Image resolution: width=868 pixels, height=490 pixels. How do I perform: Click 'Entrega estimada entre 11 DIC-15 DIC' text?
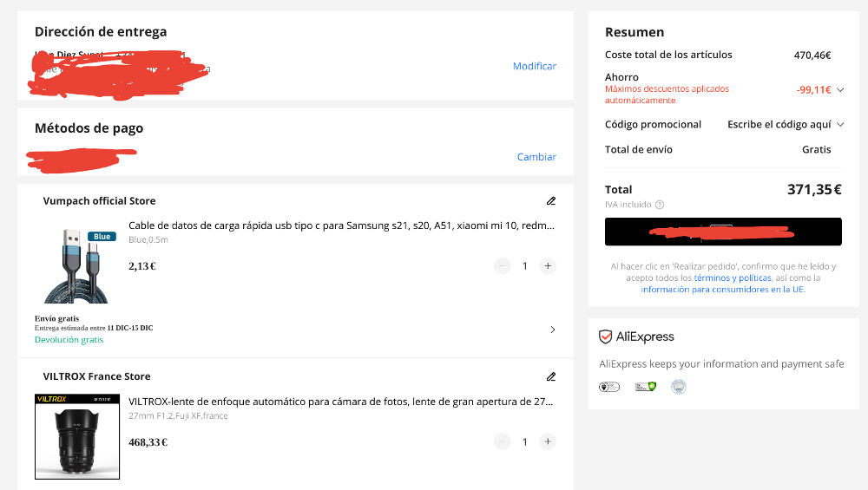click(94, 328)
